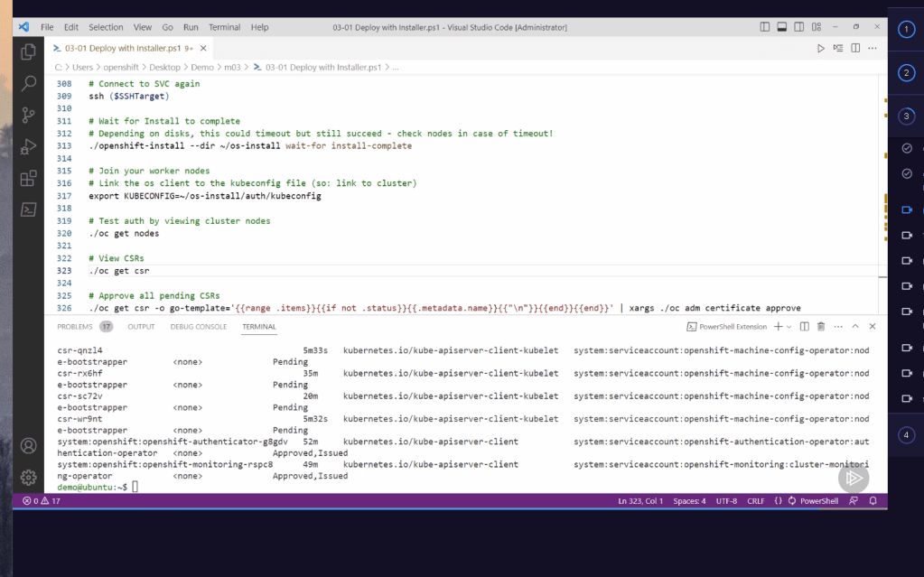
Task: Switch to the TERMINAL tab
Action: [258, 327]
